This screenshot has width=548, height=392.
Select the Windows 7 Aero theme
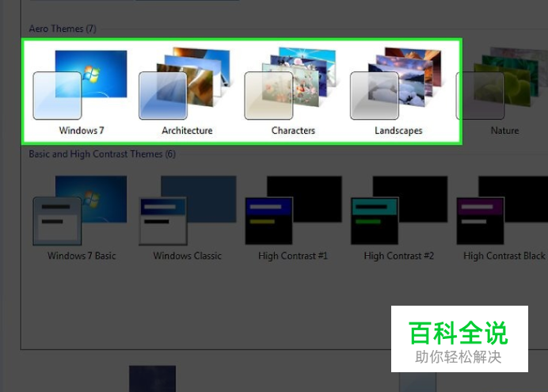pyautogui.click(x=81, y=92)
